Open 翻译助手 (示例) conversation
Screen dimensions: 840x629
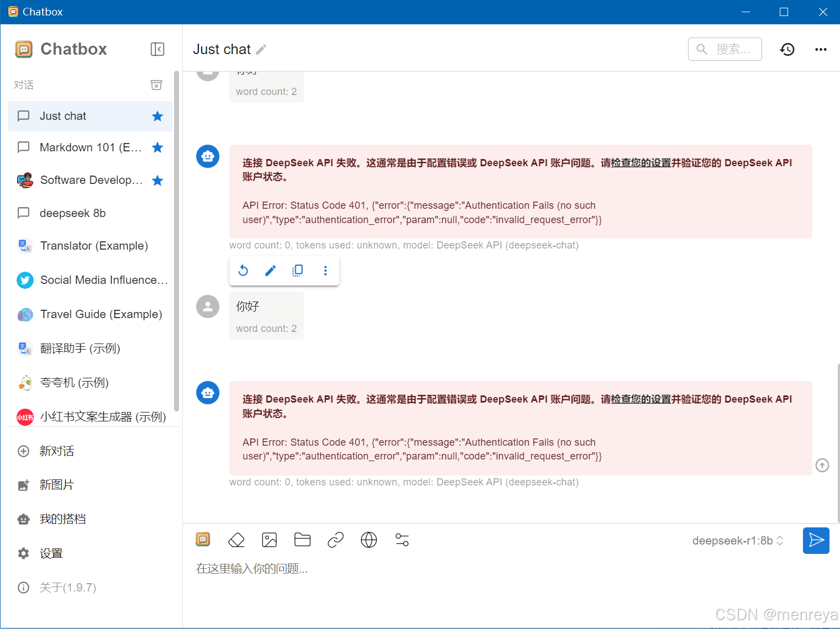[90, 348]
